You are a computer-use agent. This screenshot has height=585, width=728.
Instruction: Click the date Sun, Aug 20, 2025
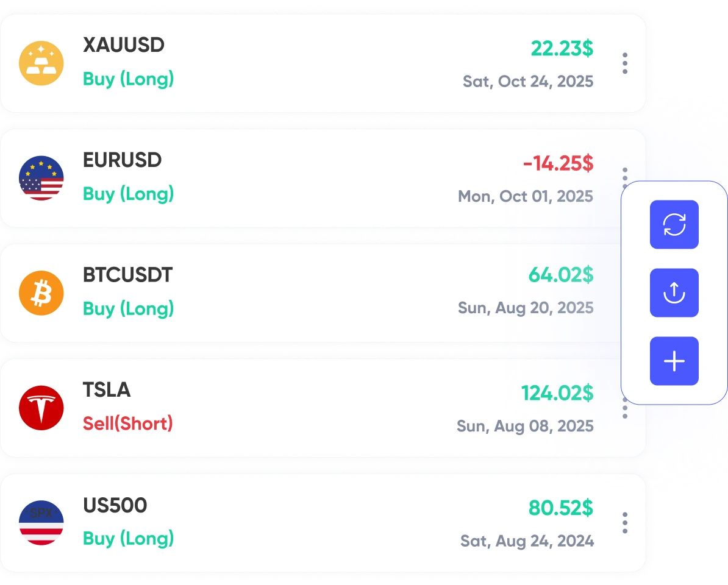click(526, 308)
